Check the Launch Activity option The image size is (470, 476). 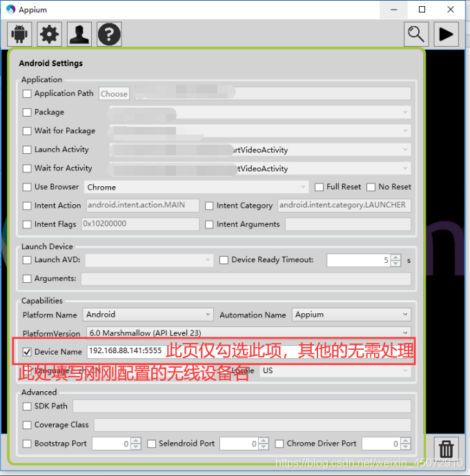point(27,150)
